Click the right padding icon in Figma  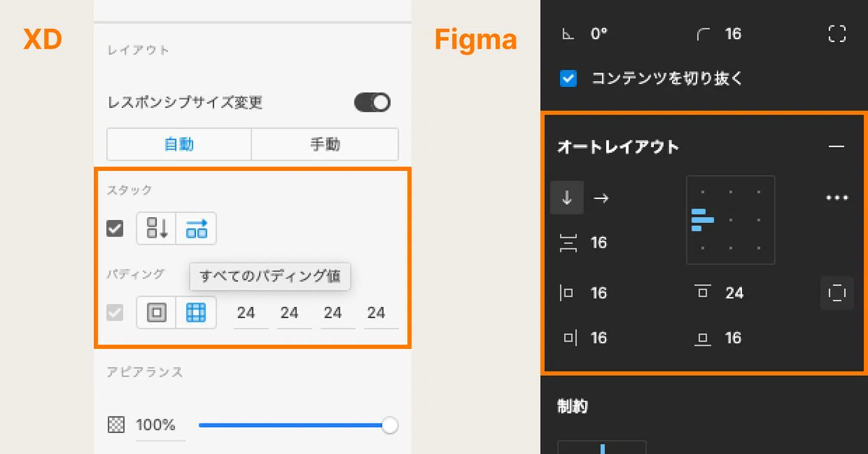[x=569, y=338]
